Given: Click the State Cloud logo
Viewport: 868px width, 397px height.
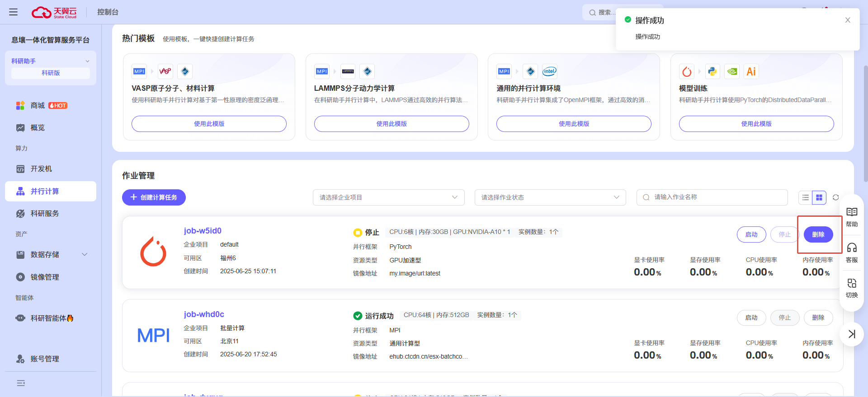Looking at the screenshot, I should (54, 12).
